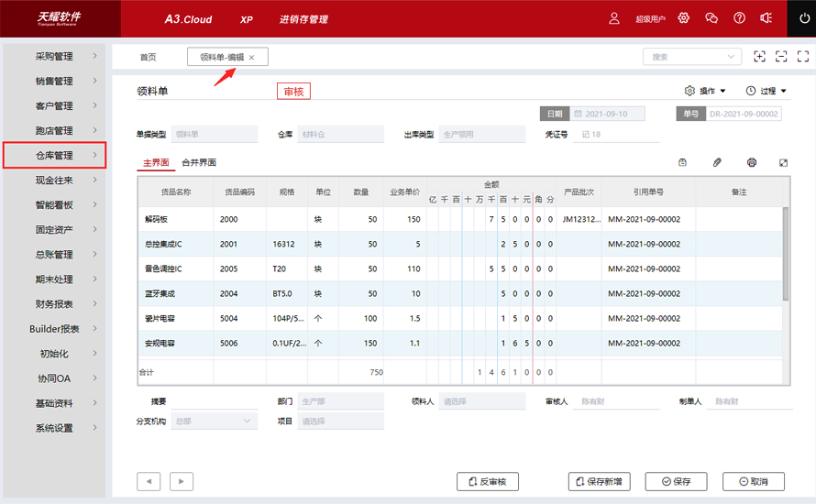
Task: Click the paperclip attachment icon
Action: [717, 162]
